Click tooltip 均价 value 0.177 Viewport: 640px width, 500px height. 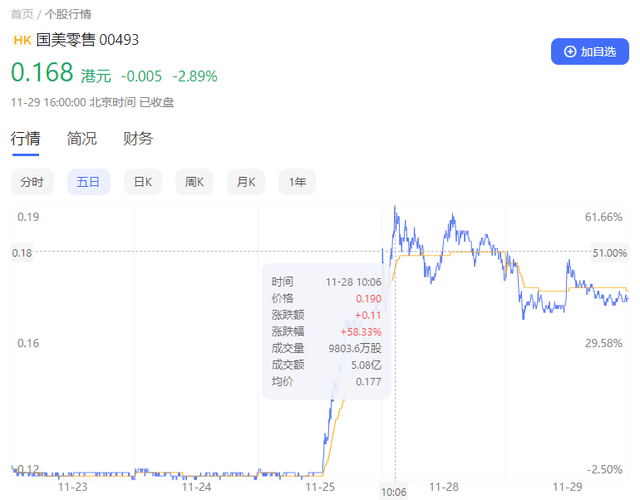[369, 382]
